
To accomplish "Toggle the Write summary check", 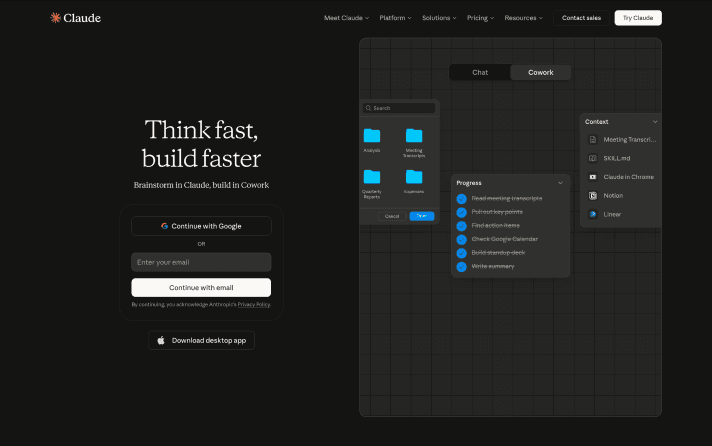I will 461,267.
